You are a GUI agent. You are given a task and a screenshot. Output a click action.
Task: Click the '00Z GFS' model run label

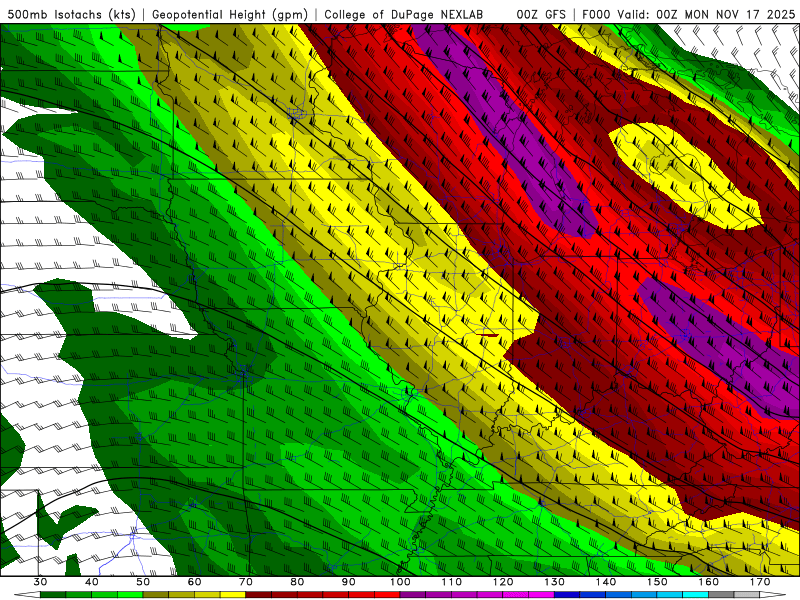(x=541, y=14)
